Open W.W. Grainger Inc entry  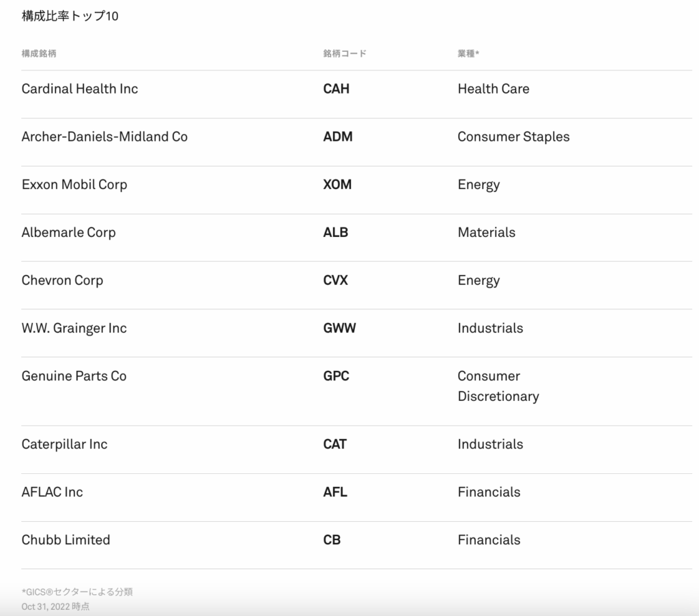74,328
